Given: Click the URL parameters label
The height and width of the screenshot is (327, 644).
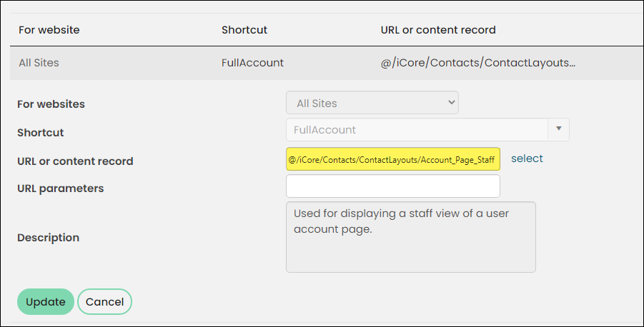Looking at the screenshot, I should 60,188.
